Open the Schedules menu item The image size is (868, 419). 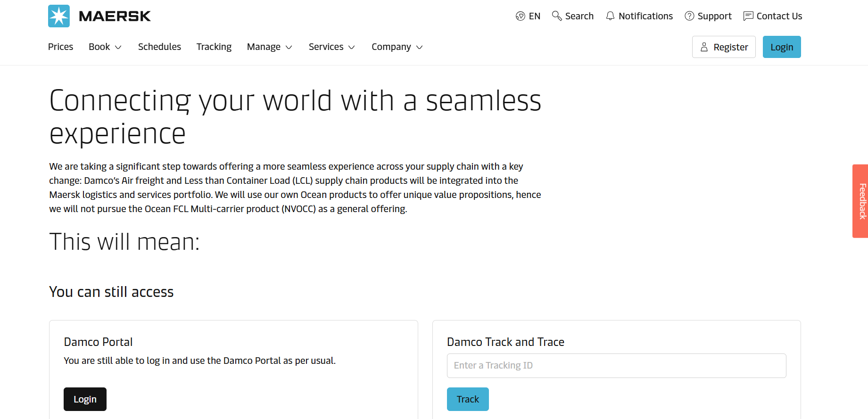[159, 47]
